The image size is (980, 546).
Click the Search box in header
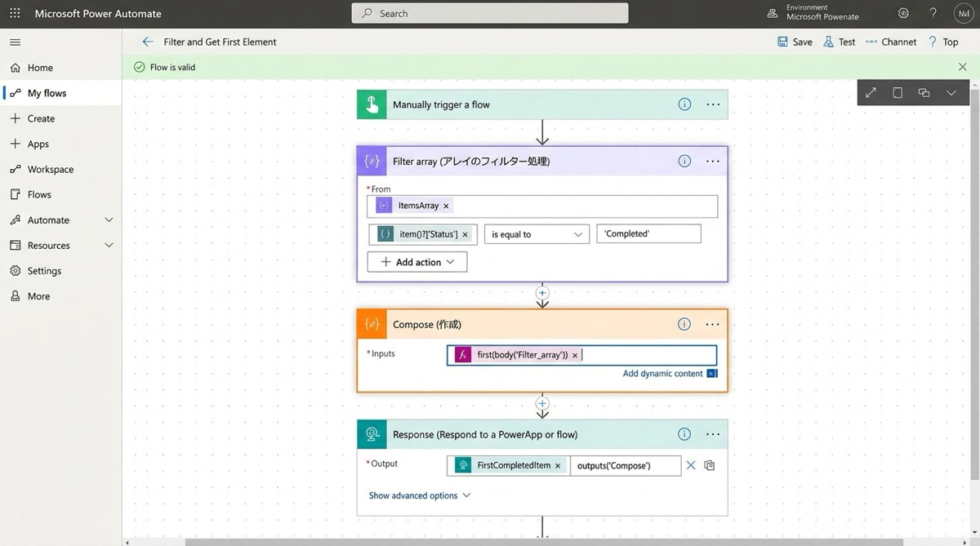(x=490, y=14)
